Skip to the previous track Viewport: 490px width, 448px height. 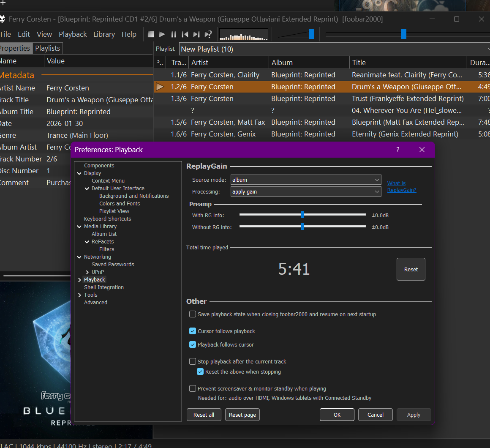point(185,34)
